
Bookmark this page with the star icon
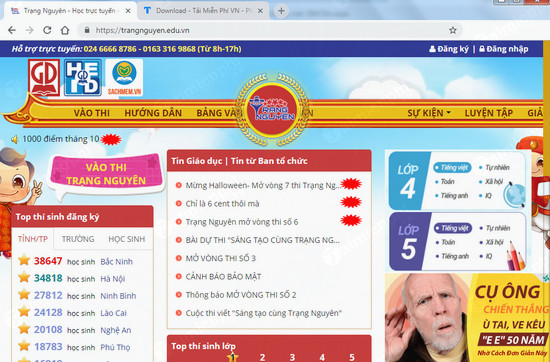[x=453, y=31]
